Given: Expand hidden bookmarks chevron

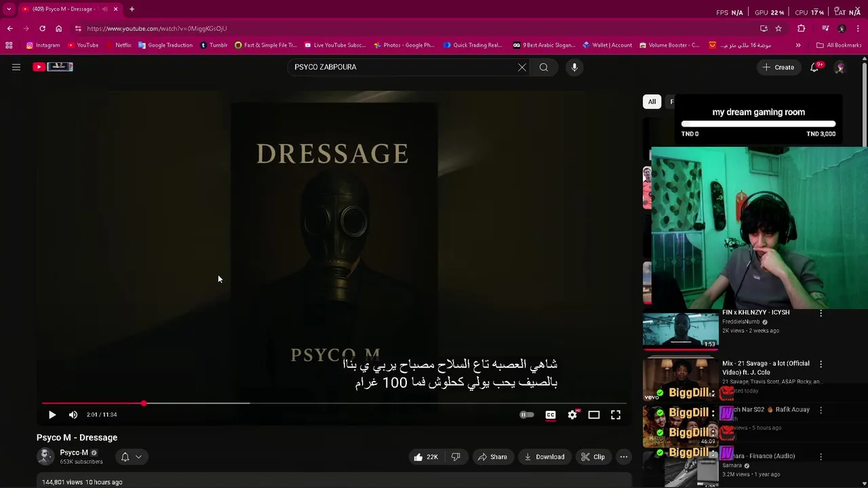Looking at the screenshot, I should pyautogui.click(x=798, y=45).
